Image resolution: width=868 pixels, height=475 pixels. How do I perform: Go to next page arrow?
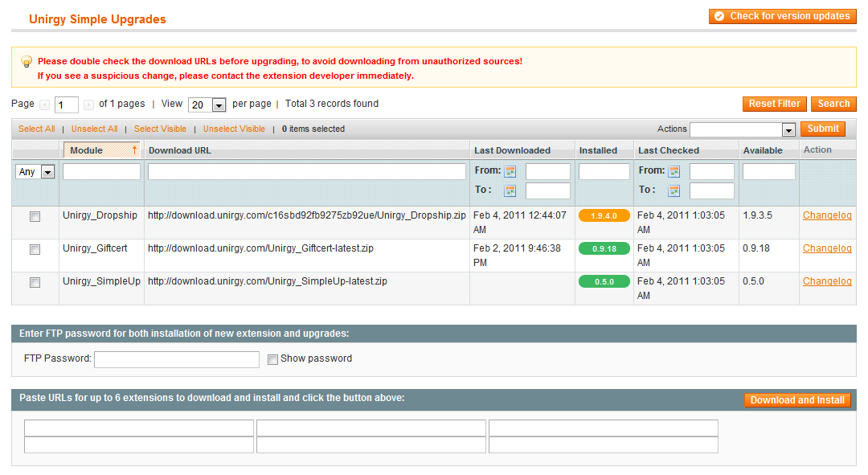point(88,104)
